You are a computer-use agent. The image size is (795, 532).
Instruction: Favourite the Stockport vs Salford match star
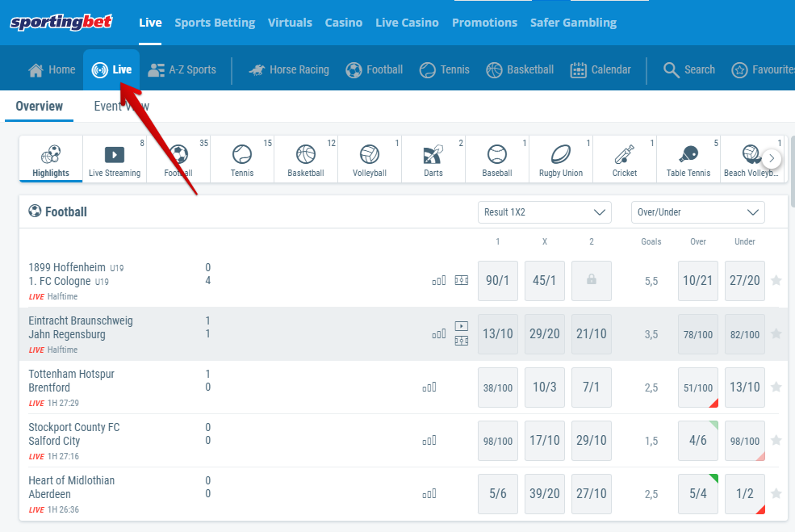coord(776,440)
